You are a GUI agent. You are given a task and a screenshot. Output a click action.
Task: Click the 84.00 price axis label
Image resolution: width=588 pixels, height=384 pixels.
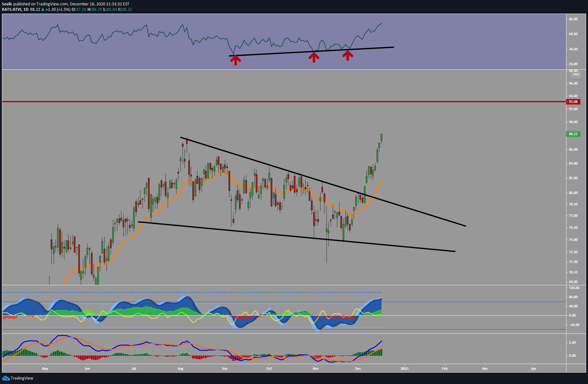[573, 163]
